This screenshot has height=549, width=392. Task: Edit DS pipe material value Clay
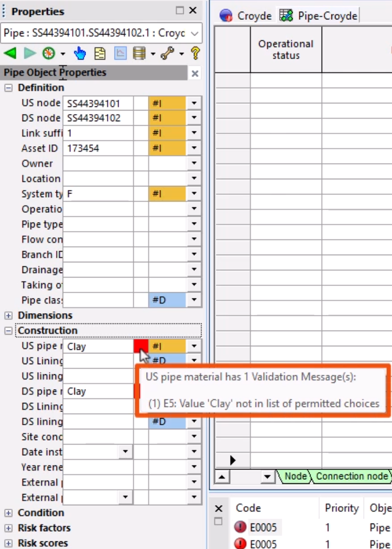pyautogui.click(x=98, y=391)
